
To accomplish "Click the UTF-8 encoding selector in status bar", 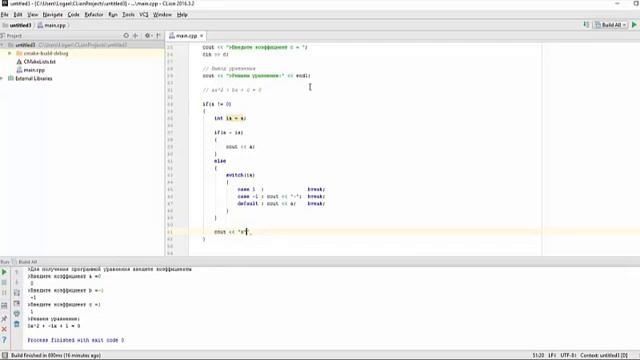I will pos(568,356).
